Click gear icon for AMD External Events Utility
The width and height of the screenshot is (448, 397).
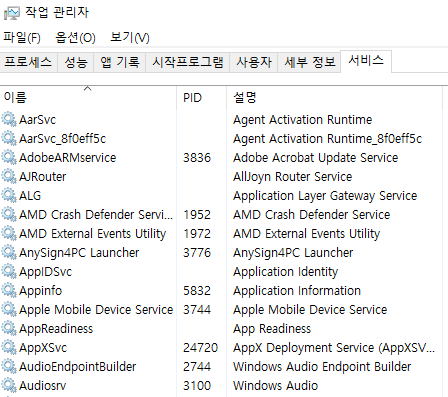pos(9,233)
